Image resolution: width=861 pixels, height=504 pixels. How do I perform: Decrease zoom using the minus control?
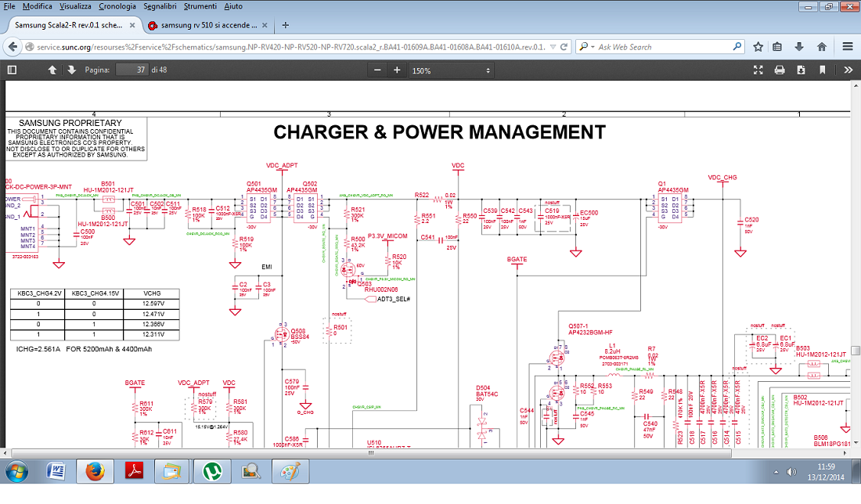coord(377,70)
